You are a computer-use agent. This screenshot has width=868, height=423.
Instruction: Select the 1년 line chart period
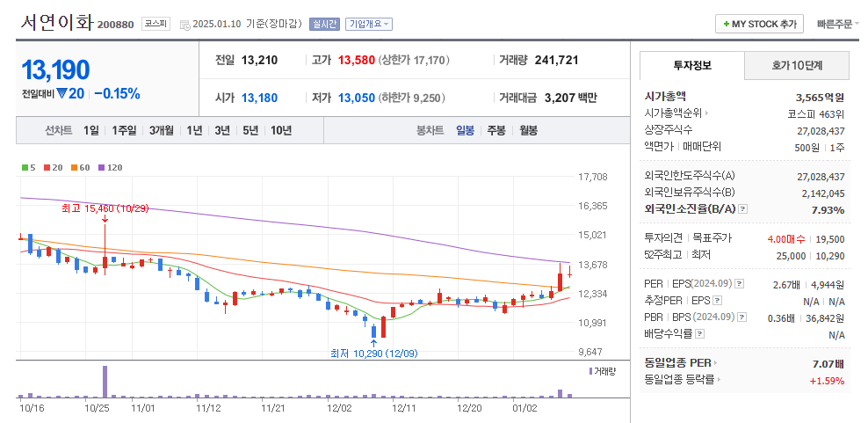point(194,131)
